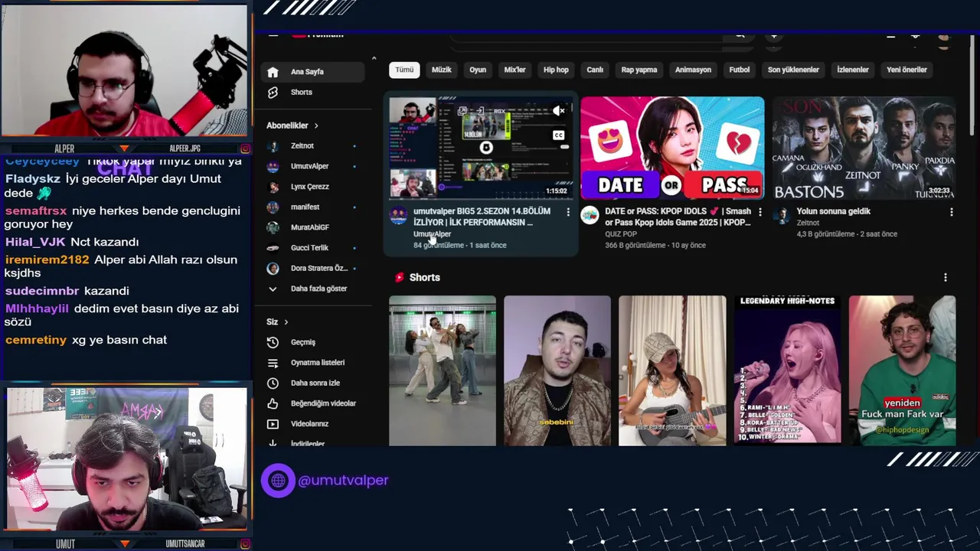The width and height of the screenshot is (980, 551).
Task: Select the İzlenenler filter chip
Action: pos(853,70)
